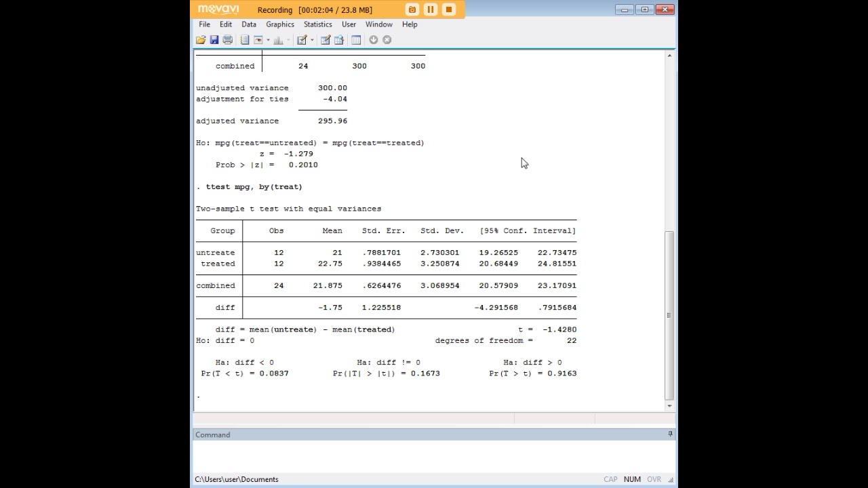868x488 pixels.
Task: Click the NUM indicator in status bar
Action: (632, 479)
